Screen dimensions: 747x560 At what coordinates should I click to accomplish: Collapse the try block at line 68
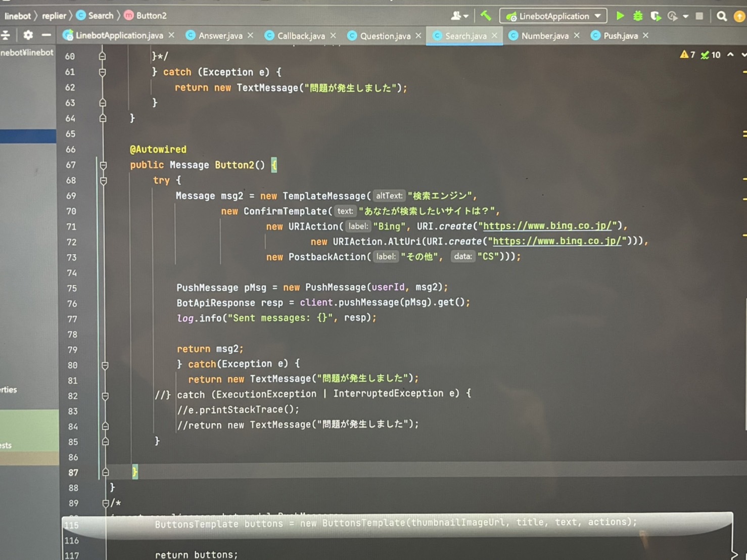coord(103,180)
